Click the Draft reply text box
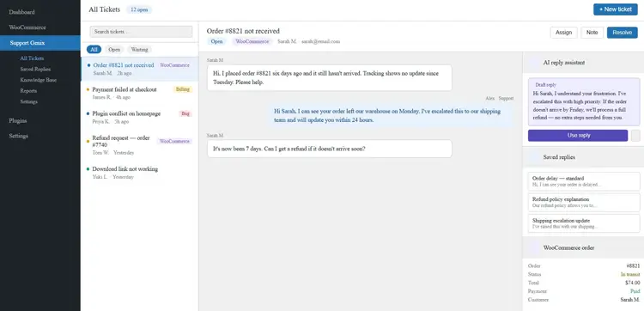 tap(584, 101)
